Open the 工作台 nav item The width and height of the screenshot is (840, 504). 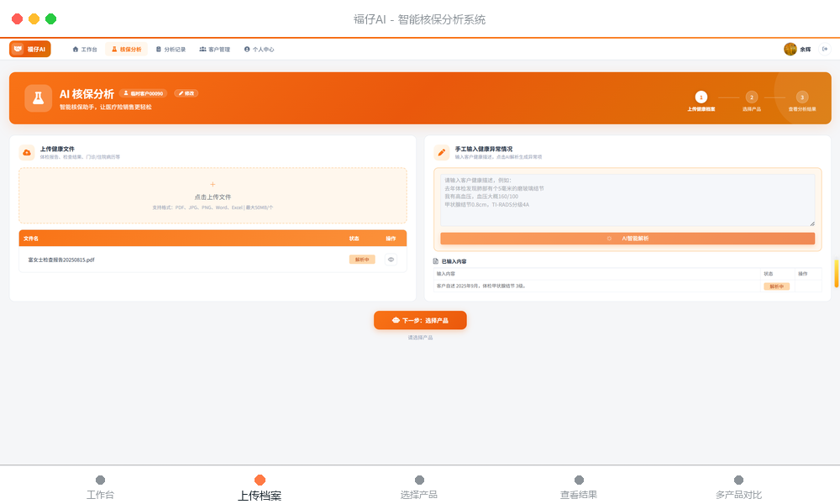[85, 50]
